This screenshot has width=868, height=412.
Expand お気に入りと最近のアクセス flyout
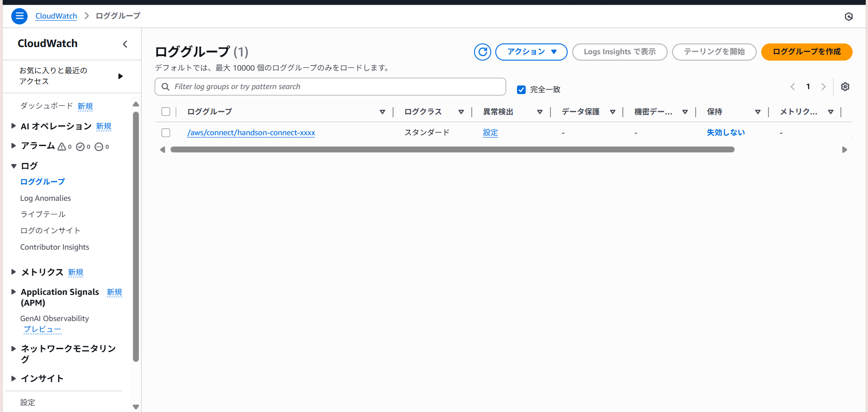[x=120, y=76]
